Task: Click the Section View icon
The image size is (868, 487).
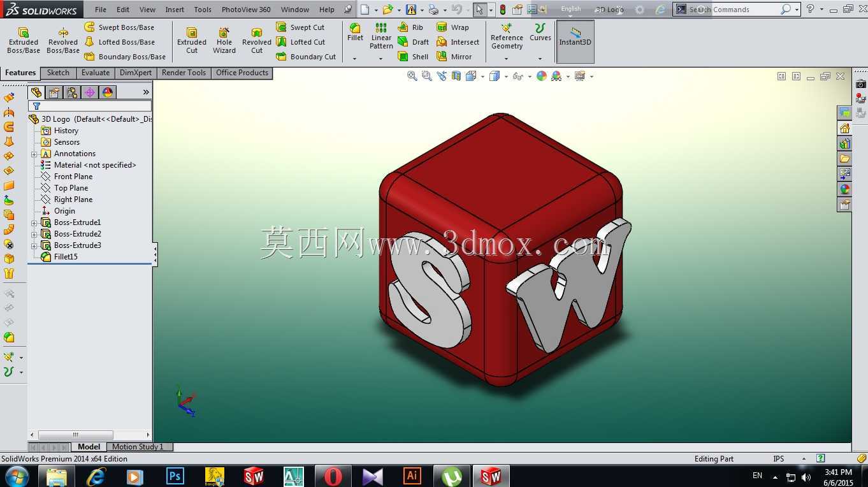Action: (x=456, y=76)
